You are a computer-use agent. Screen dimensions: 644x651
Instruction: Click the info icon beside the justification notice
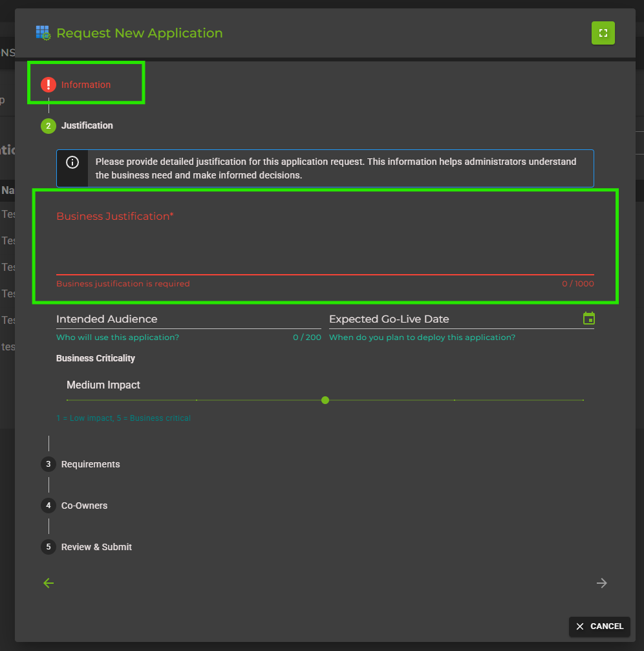click(x=72, y=162)
